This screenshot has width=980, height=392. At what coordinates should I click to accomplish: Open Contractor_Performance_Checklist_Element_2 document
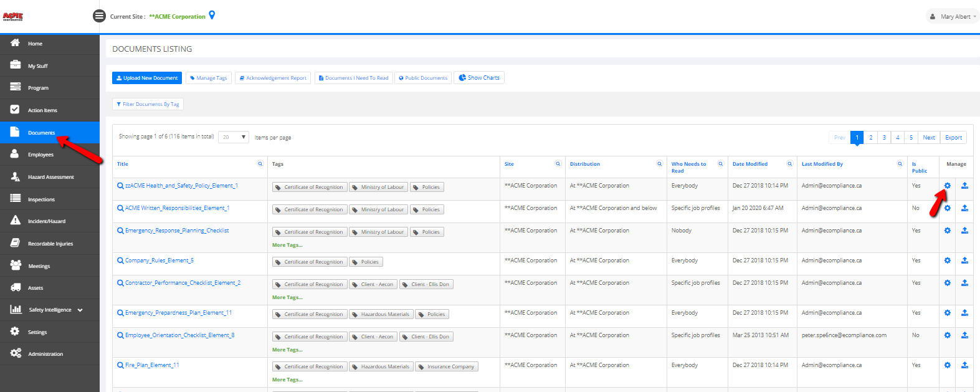tap(183, 283)
